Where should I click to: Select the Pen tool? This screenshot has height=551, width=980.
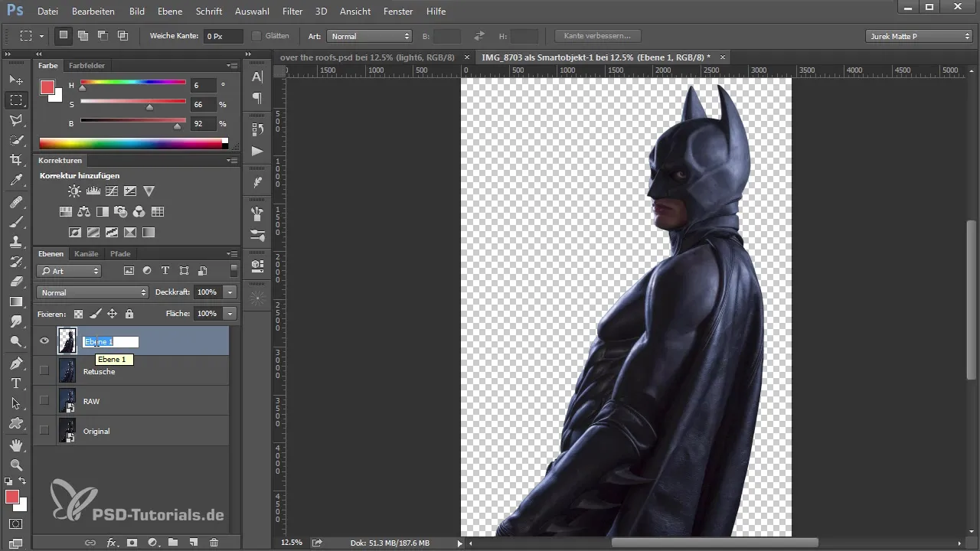click(x=15, y=363)
